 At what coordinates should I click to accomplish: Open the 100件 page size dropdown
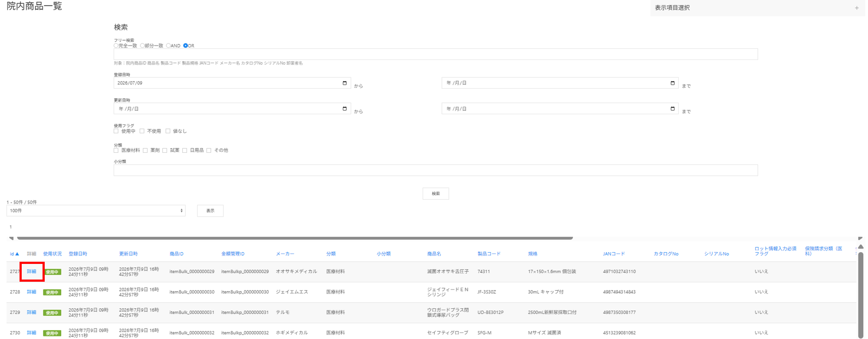96,211
